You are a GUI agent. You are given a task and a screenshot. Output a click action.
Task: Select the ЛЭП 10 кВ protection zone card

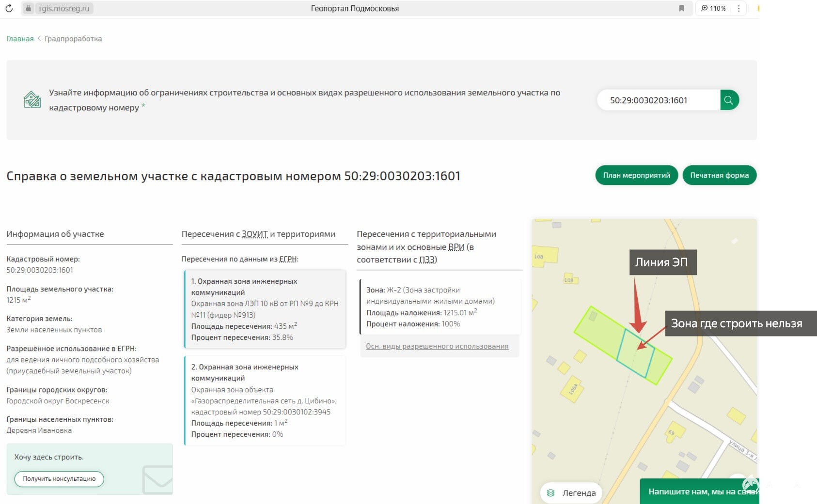[265, 309]
